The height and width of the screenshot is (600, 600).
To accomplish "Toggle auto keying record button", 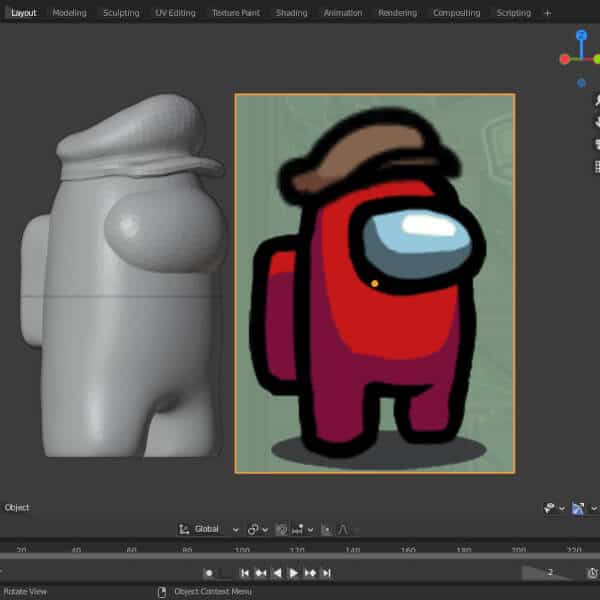I will pyautogui.click(x=209, y=573).
